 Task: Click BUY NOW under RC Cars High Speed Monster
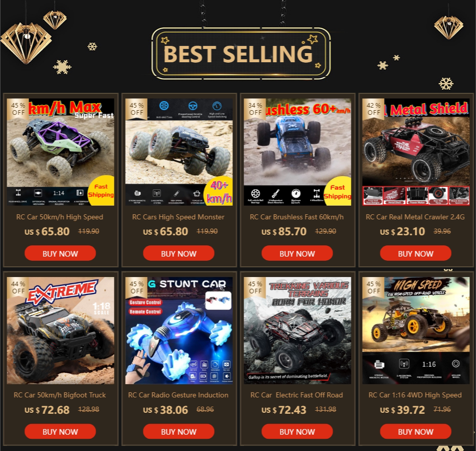[x=179, y=253]
